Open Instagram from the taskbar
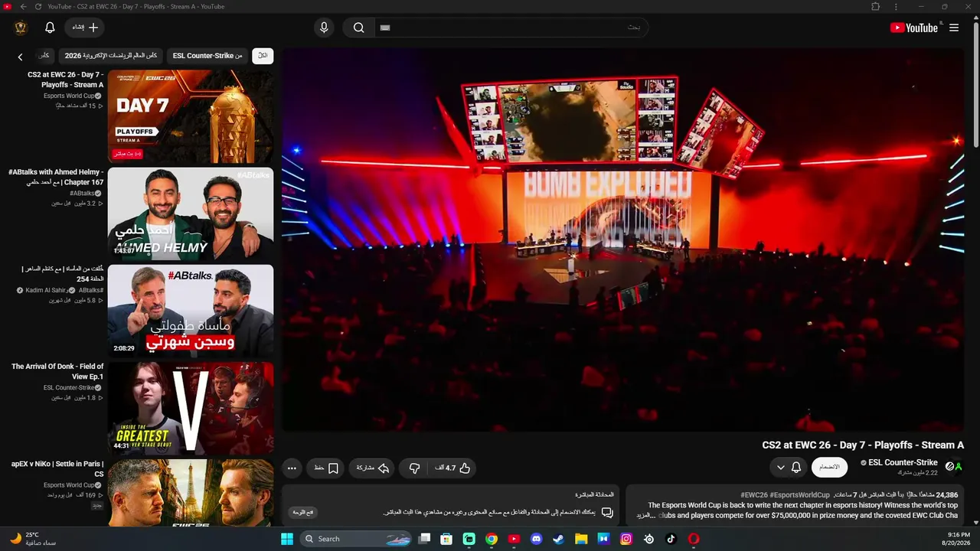This screenshot has height=551, width=980. [626, 539]
